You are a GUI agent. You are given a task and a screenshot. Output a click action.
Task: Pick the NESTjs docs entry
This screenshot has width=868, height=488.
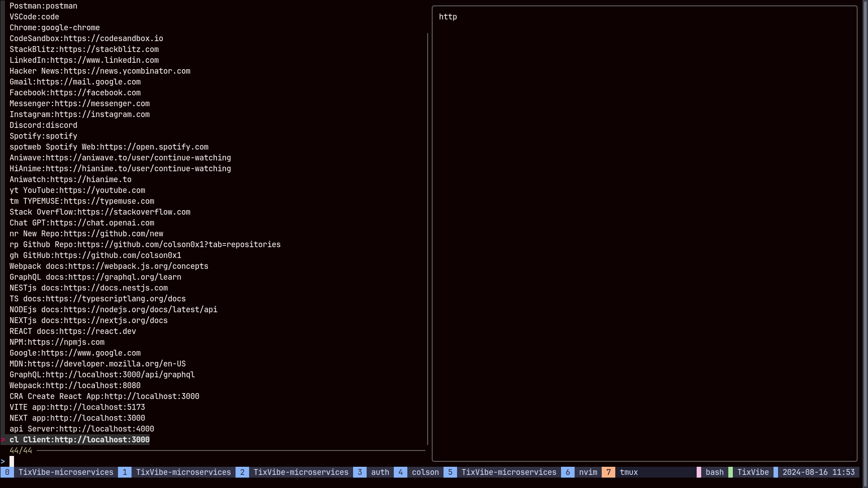(x=89, y=288)
